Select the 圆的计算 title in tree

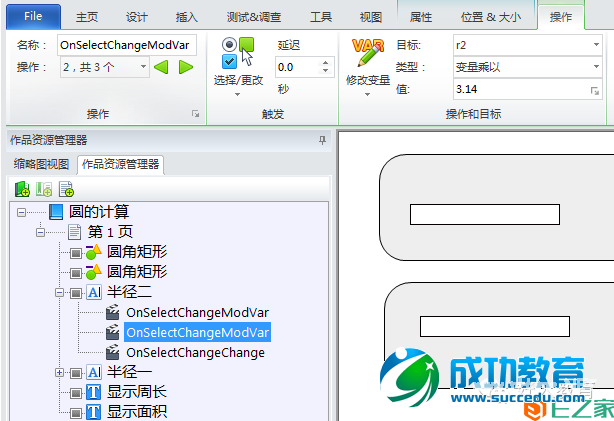[x=99, y=212]
